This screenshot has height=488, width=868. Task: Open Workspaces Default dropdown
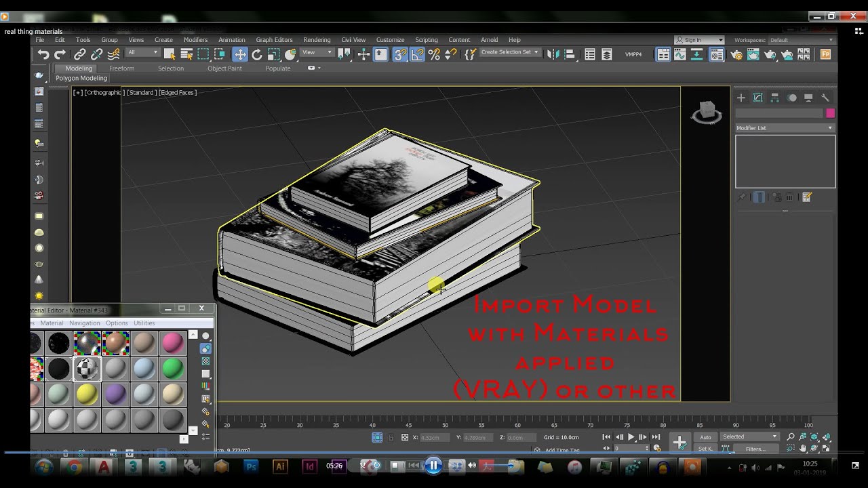(802, 40)
